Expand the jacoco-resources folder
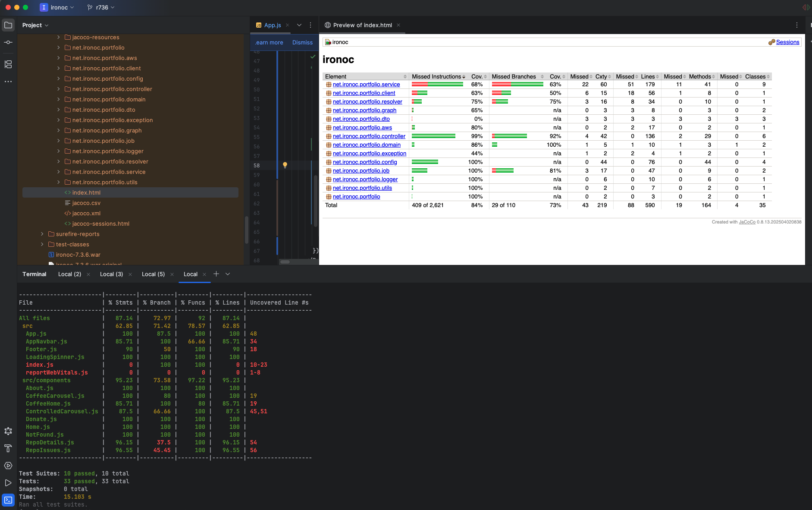The image size is (812, 510). click(59, 37)
